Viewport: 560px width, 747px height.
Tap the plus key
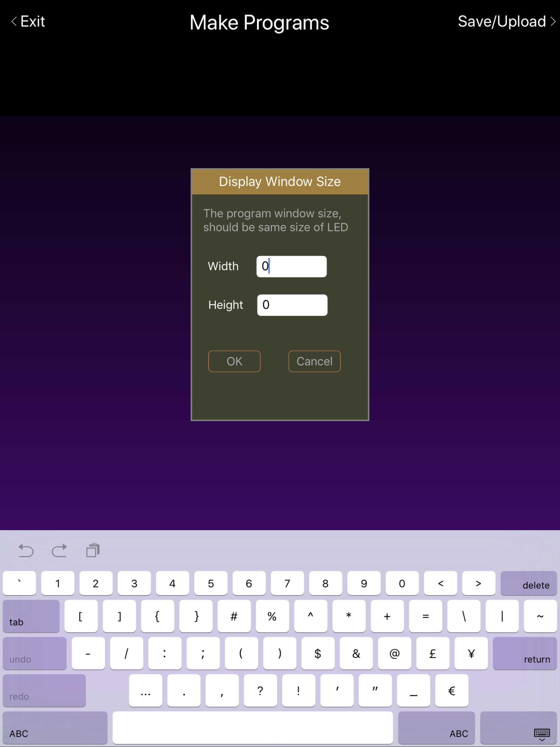click(x=387, y=616)
